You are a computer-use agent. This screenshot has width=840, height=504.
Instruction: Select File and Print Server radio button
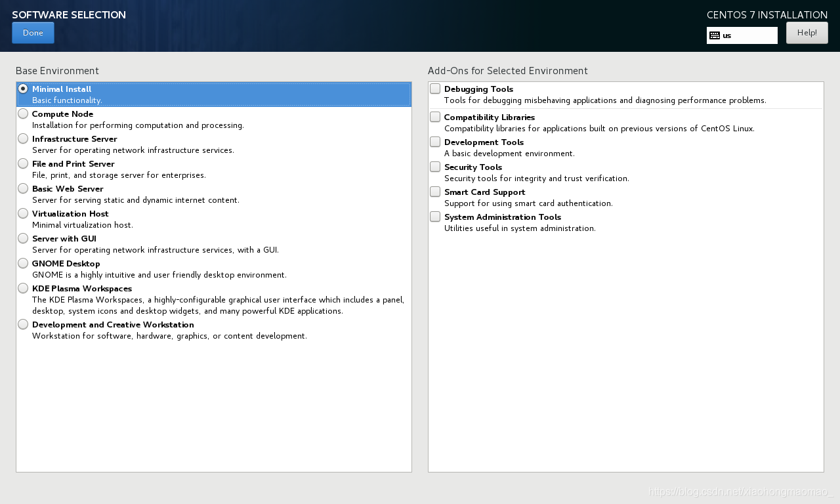[23, 163]
